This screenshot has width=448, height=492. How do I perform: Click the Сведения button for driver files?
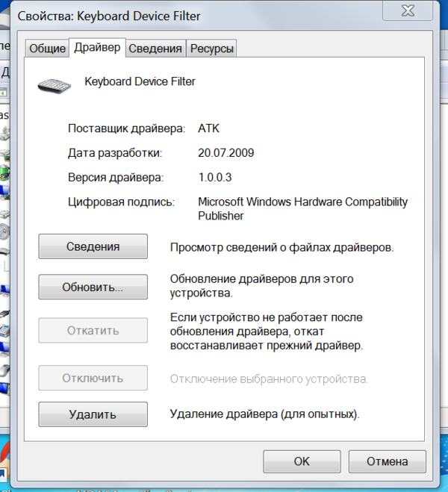[x=93, y=246]
